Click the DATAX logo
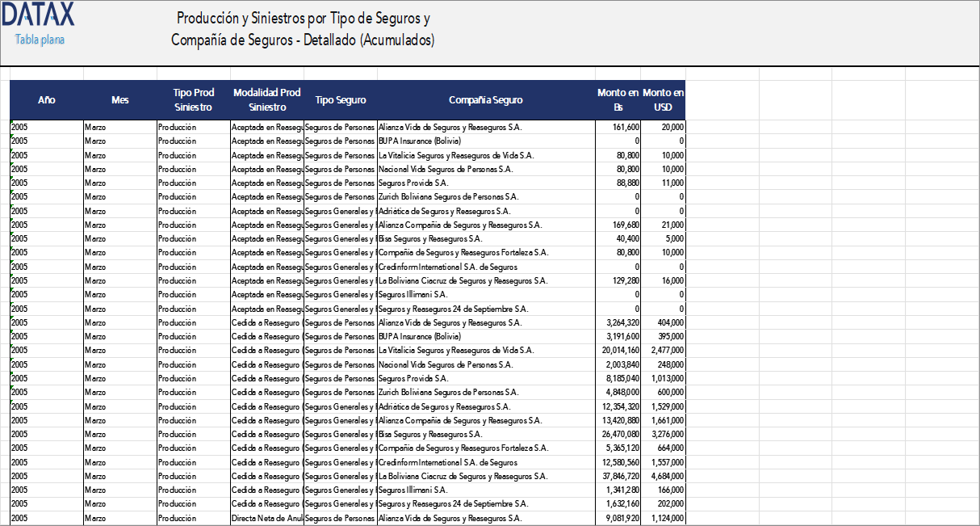Viewport: 980px width, 526px height. click(x=37, y=14)
